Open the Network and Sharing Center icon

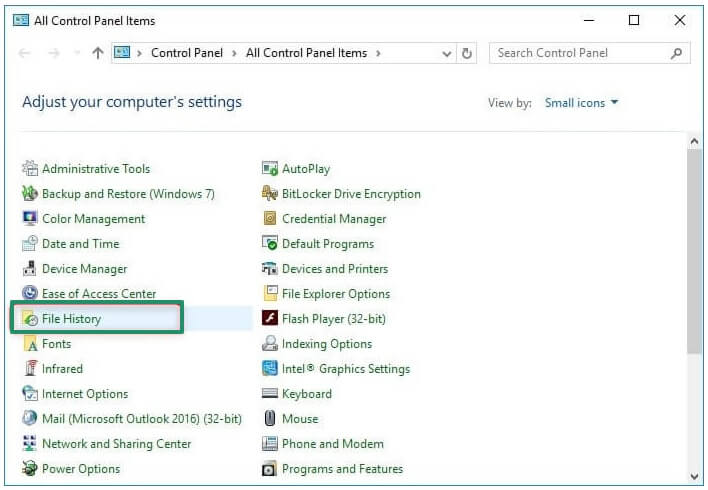point(30,444)
